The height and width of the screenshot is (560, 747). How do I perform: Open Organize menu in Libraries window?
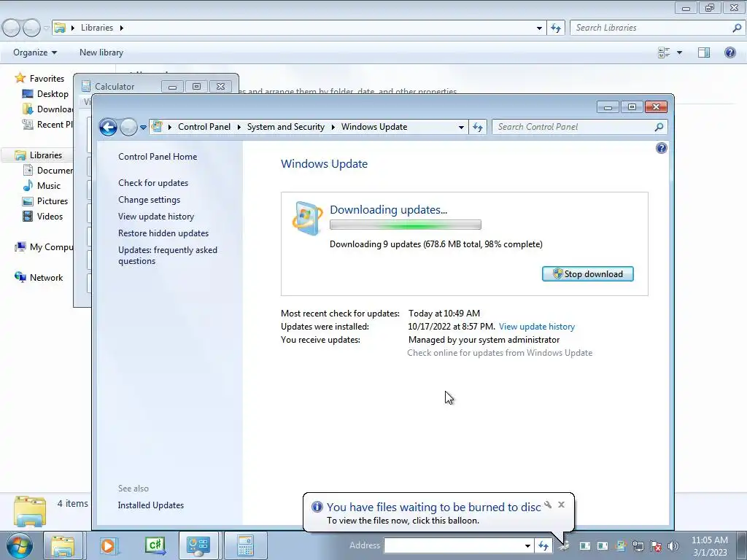pyautogui.click(x=35, y=52)
